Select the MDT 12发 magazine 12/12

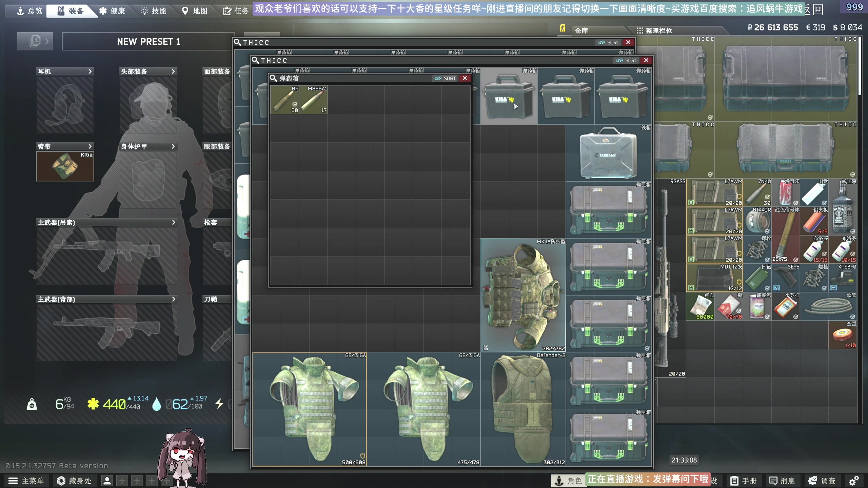coord(715,278)
